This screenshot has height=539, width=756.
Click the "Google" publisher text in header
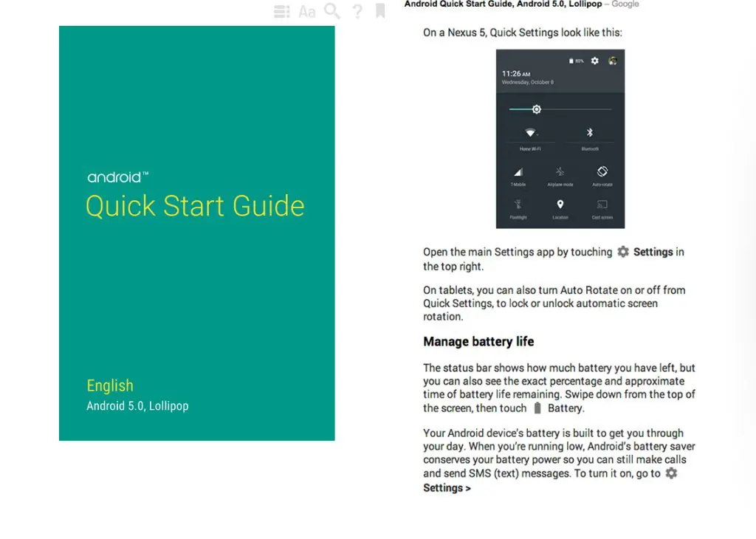click(x=625, y=4)
